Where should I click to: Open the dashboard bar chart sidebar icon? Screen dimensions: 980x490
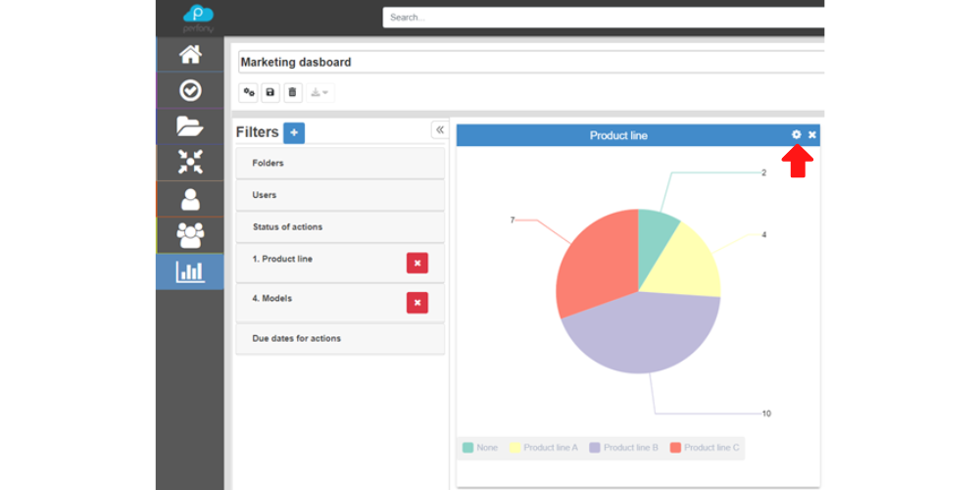[x=190, y=271]
